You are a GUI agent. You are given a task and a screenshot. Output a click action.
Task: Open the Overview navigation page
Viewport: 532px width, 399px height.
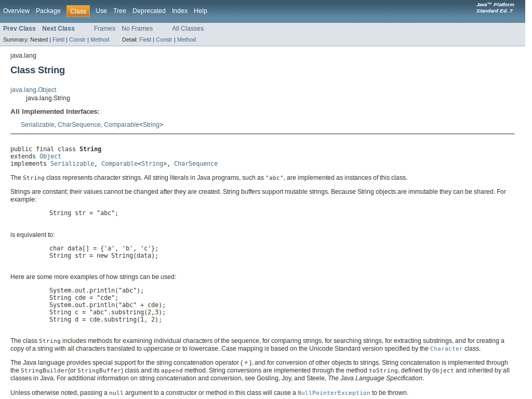coord(16,10)
